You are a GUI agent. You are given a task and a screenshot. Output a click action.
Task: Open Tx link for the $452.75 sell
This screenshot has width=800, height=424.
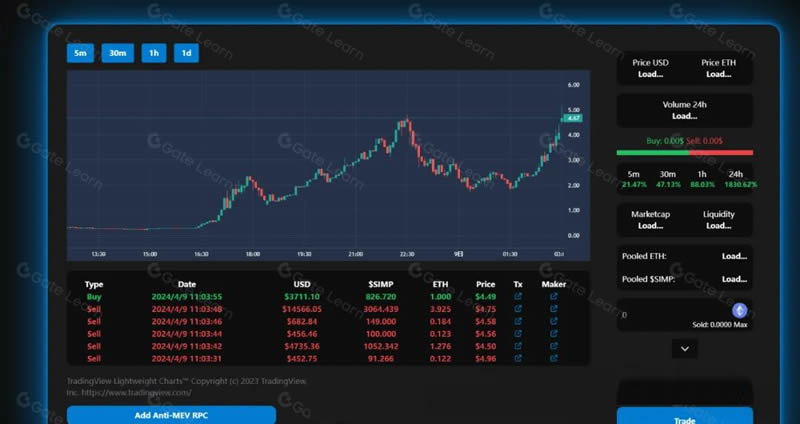tap(518, 357)
